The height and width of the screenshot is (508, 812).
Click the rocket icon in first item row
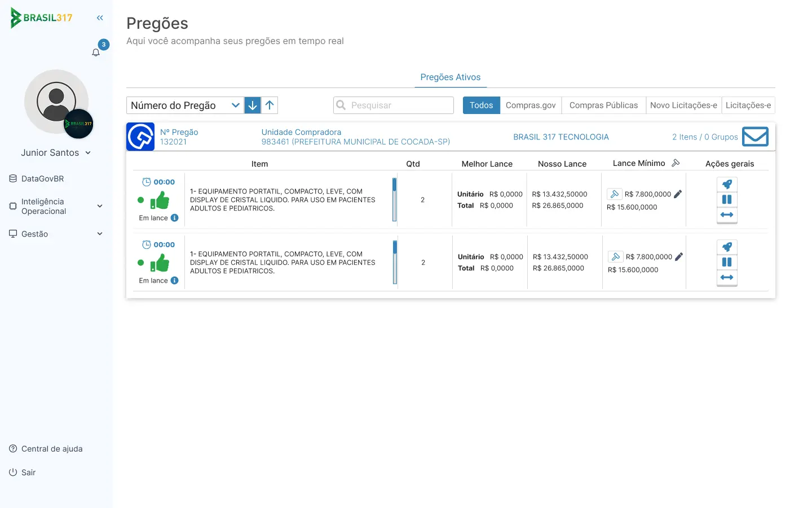[727, 185]
